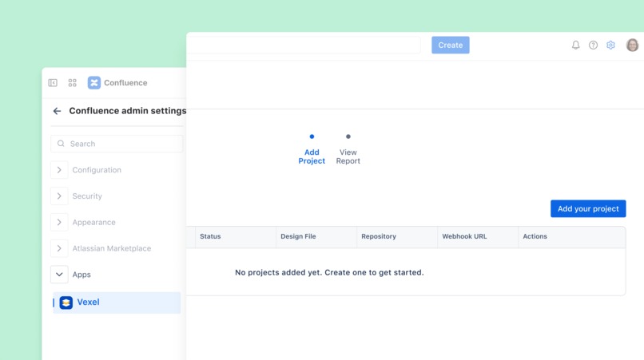Go back using the arrow icon
Viewport: 644px width, 360px height.
point(57,111)
